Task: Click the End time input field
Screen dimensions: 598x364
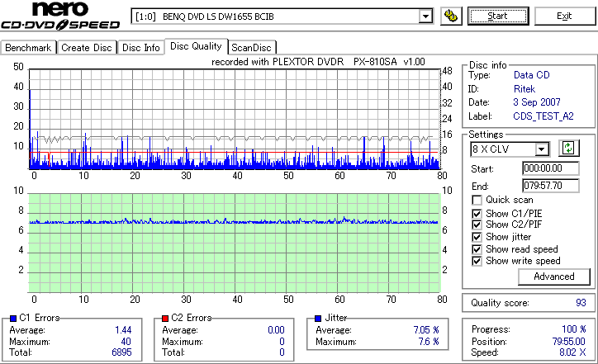Action: [550, 186]
